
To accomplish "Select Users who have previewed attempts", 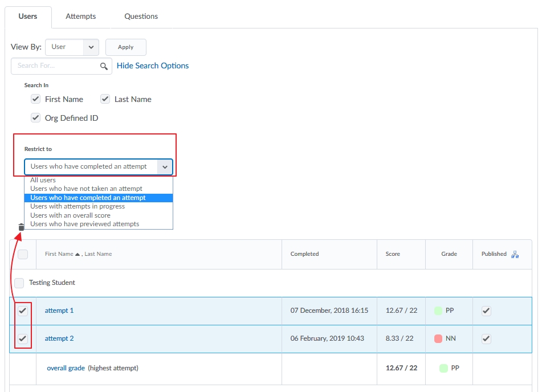I will [99, 224].
